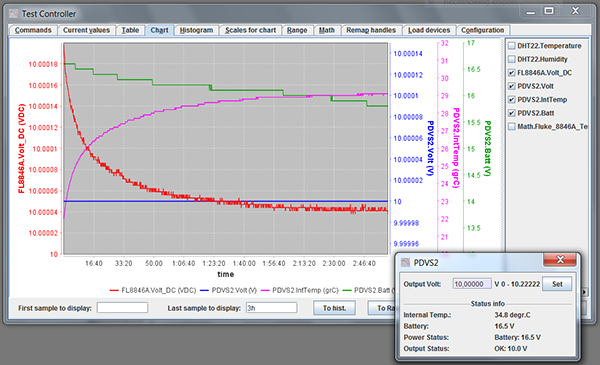Click the PDVS2.IntTemp (grC) legend entry
The image size is (600, 365).
300,290
